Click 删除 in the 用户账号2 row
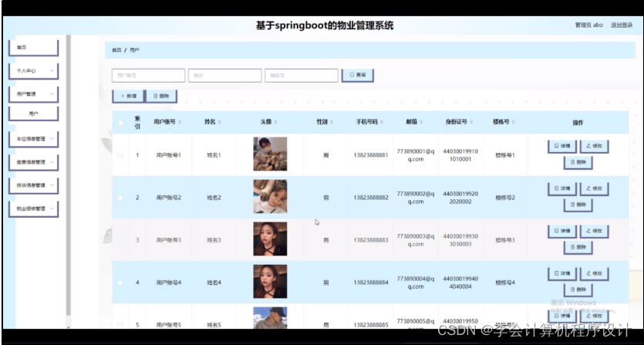Screen dimensions: 644x345 pos(578,205)
